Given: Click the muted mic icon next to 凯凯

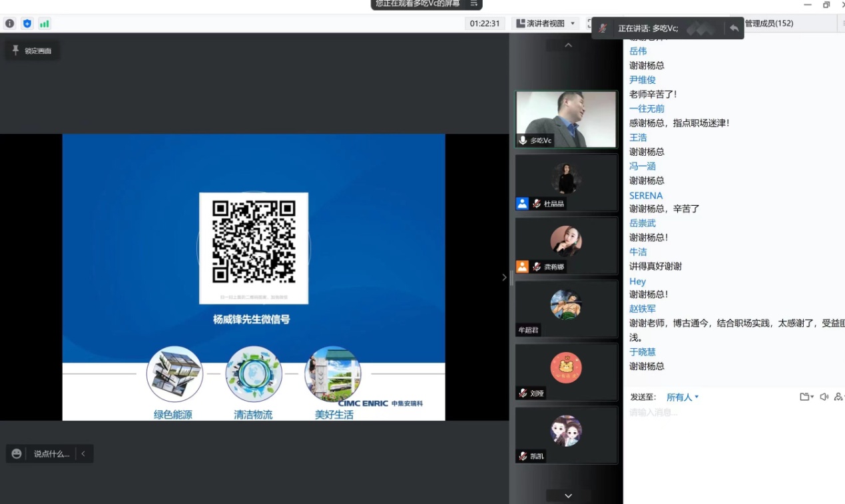Looking at the screenshot, I should tap(523, 456).
